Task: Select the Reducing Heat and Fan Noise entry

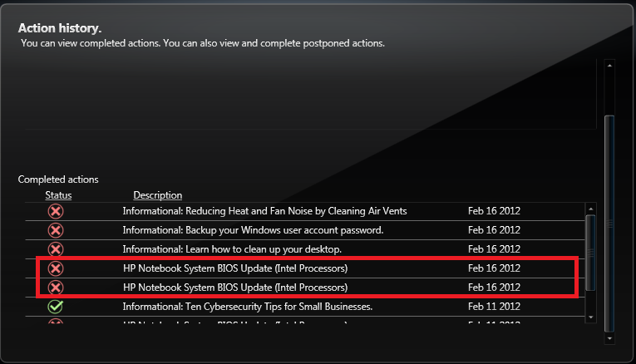Action: (x=264, y=211)
